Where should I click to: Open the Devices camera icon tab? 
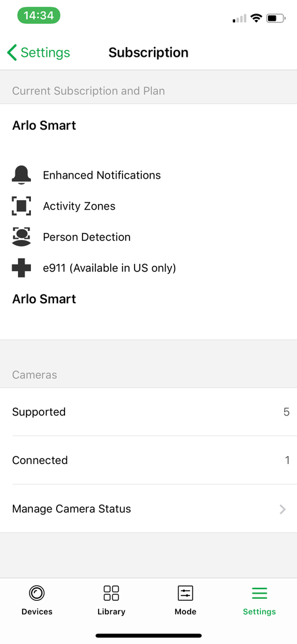pyautogui.click(x=37, y=593)
